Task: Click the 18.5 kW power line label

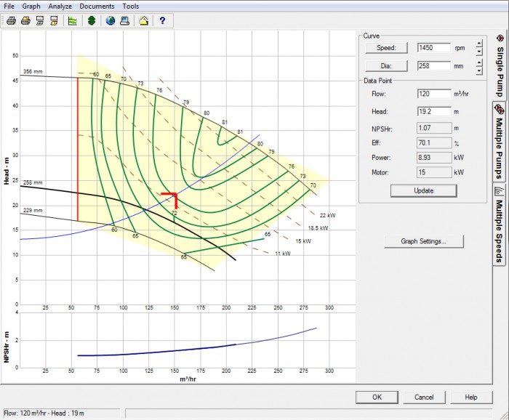Action: (x=318, y=228)
